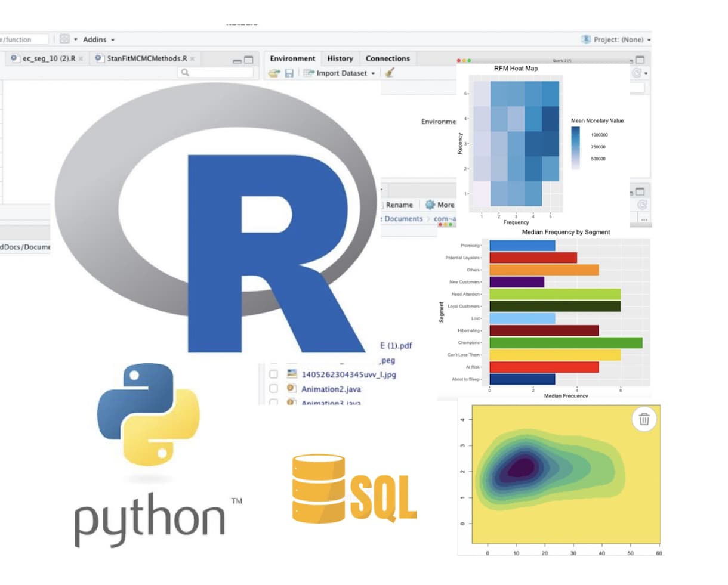
Task: Click the load workspace folder icon
Action: (274, 73)
